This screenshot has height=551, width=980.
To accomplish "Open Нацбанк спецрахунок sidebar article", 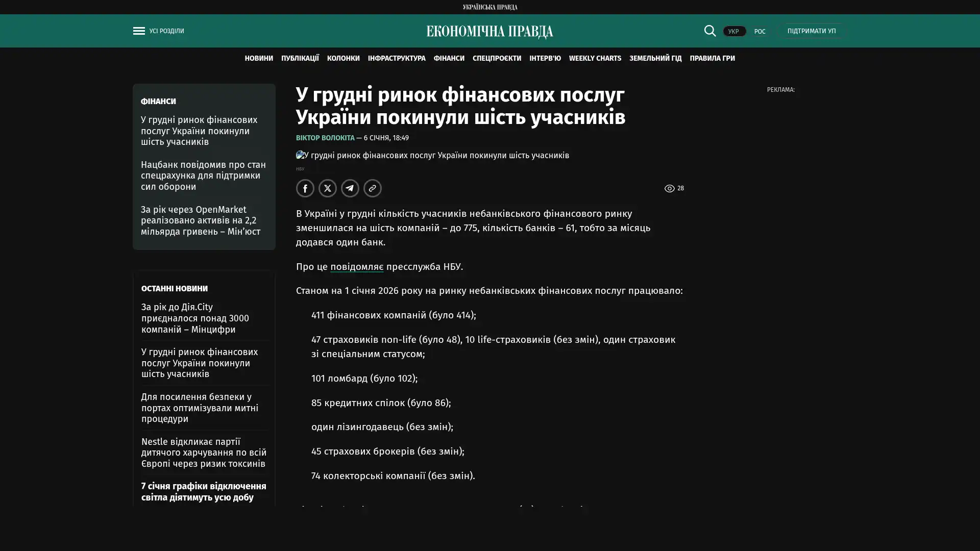I will [x=203, y=176].
